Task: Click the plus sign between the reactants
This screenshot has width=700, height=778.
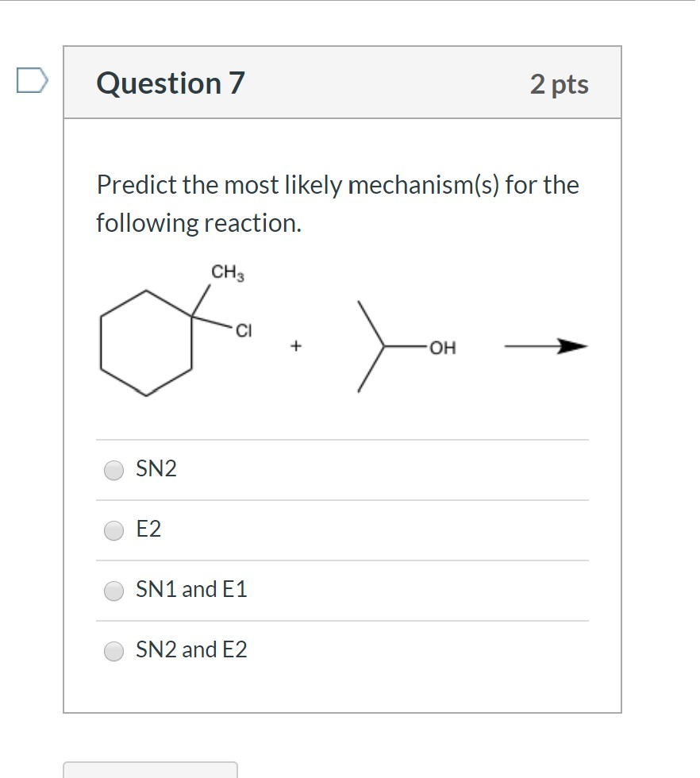Action: pyautogui.click(x=296, y=345)
